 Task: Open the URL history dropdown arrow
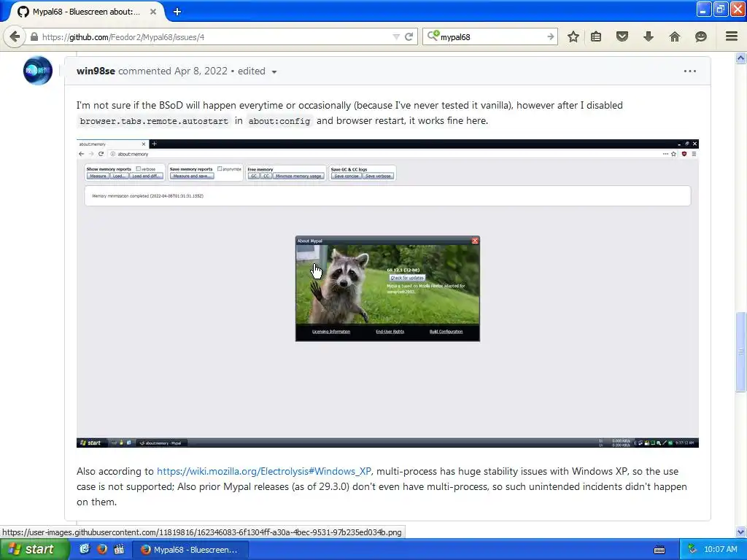point(396,36)
